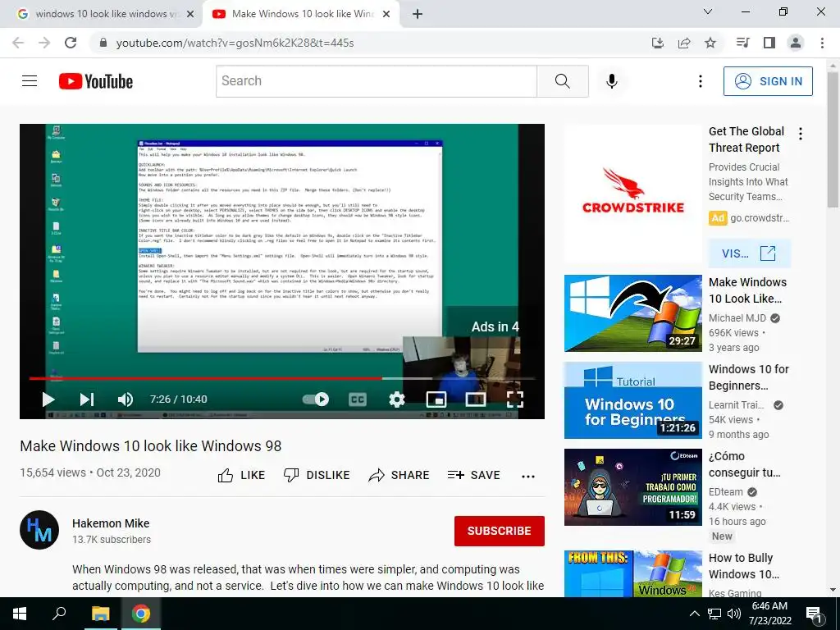
Task: Toggle the autoplay switch
Action: [x=316, y=399]
